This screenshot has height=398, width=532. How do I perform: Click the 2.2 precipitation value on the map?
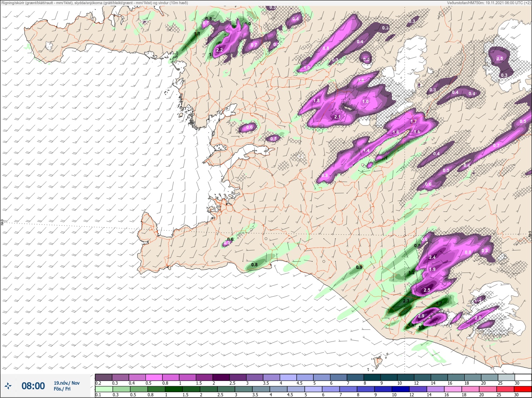pos(220,50)
